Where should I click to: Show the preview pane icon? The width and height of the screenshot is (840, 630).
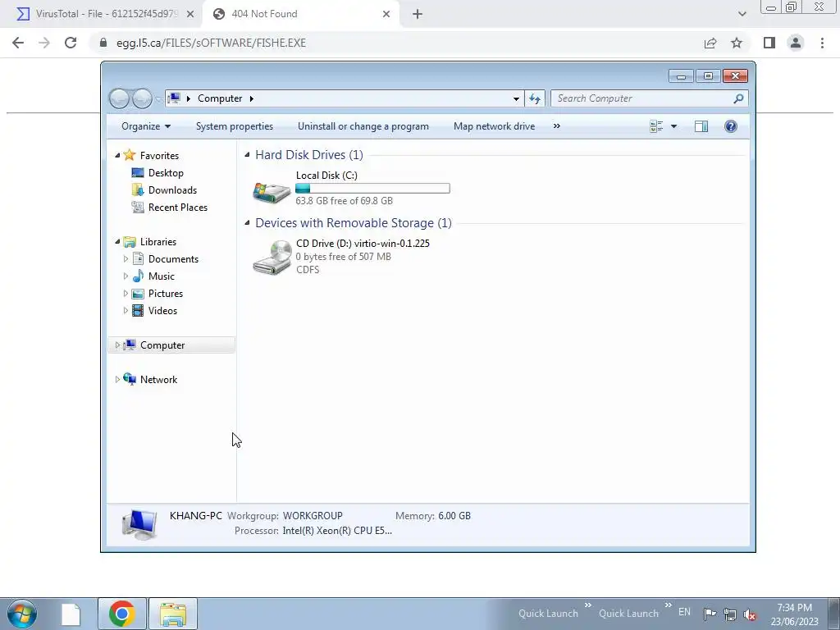point(701,126)
